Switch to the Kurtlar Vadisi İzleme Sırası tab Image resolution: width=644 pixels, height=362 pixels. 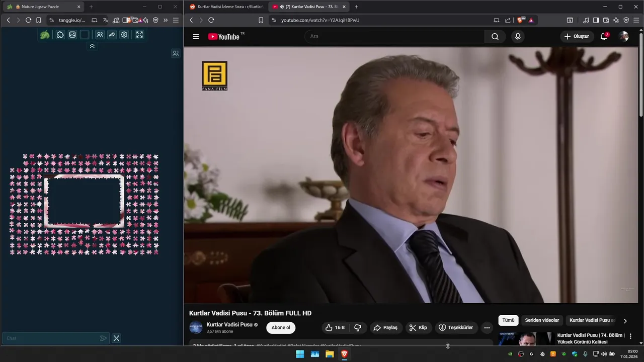225,7
